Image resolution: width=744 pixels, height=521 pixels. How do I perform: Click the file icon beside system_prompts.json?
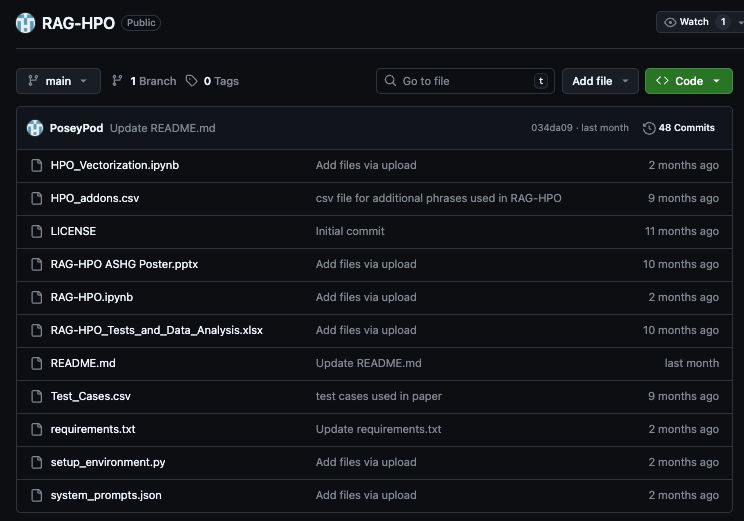37,495
